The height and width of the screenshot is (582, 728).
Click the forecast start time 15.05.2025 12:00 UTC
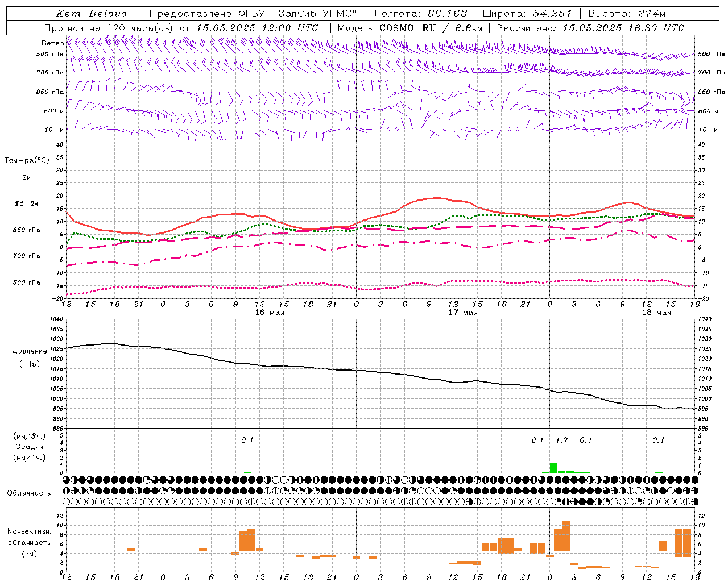tap(257, 28)
